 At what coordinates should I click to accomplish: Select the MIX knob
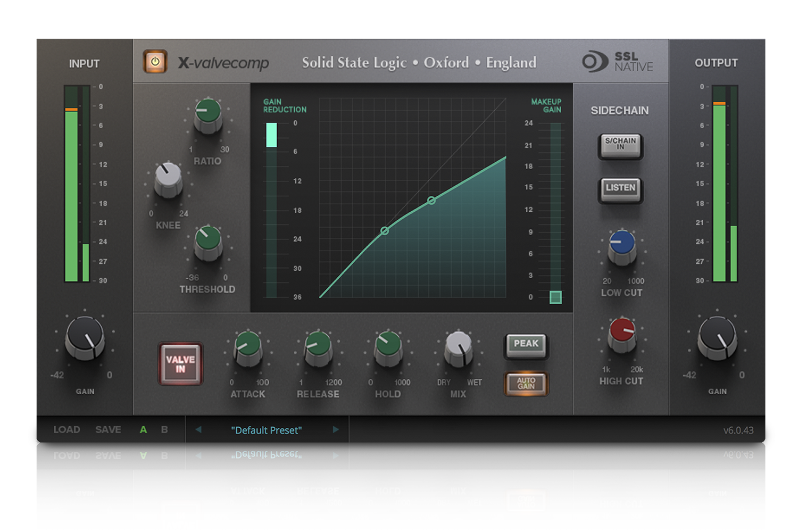(459, 350)
